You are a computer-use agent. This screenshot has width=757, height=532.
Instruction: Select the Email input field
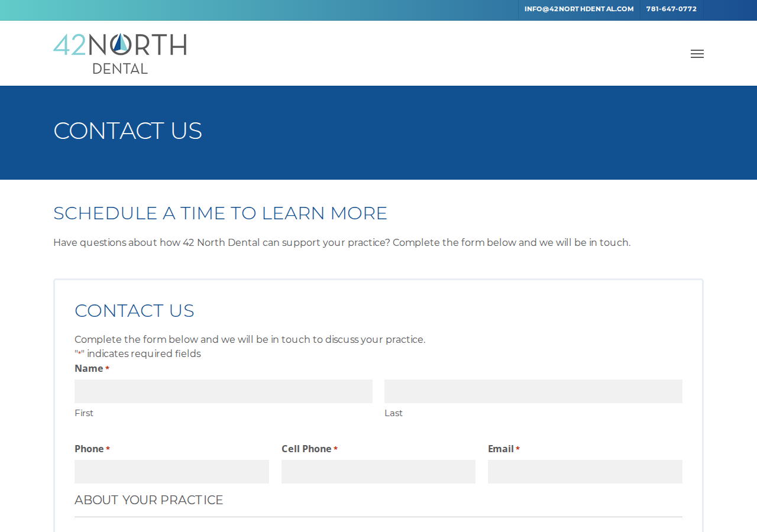tap(585, 472)
